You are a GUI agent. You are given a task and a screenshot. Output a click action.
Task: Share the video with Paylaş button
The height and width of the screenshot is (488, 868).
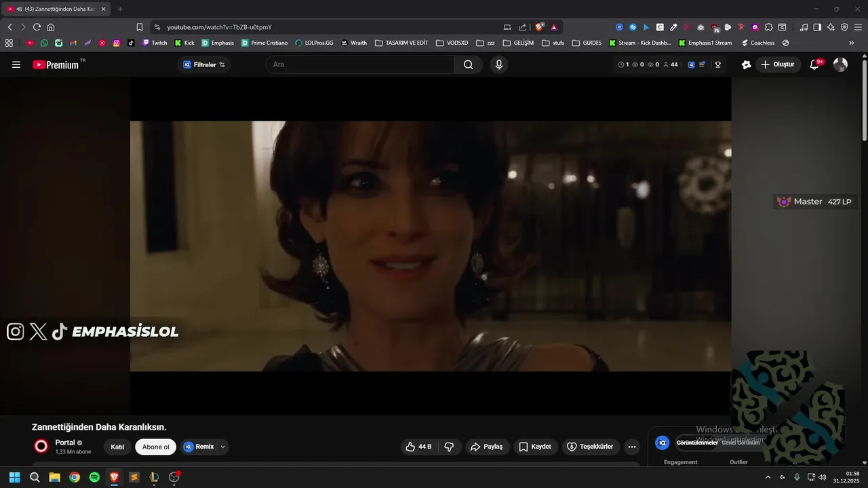(487, 447)
